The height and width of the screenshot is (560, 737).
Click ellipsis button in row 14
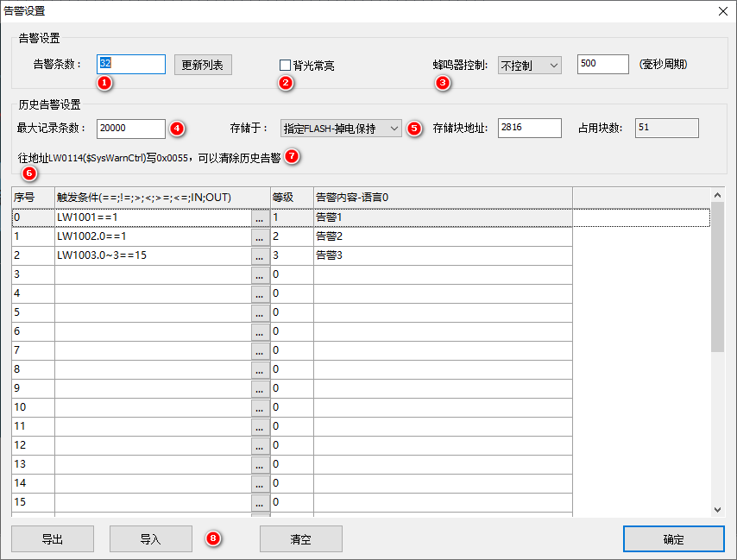(x=259, y=483)
